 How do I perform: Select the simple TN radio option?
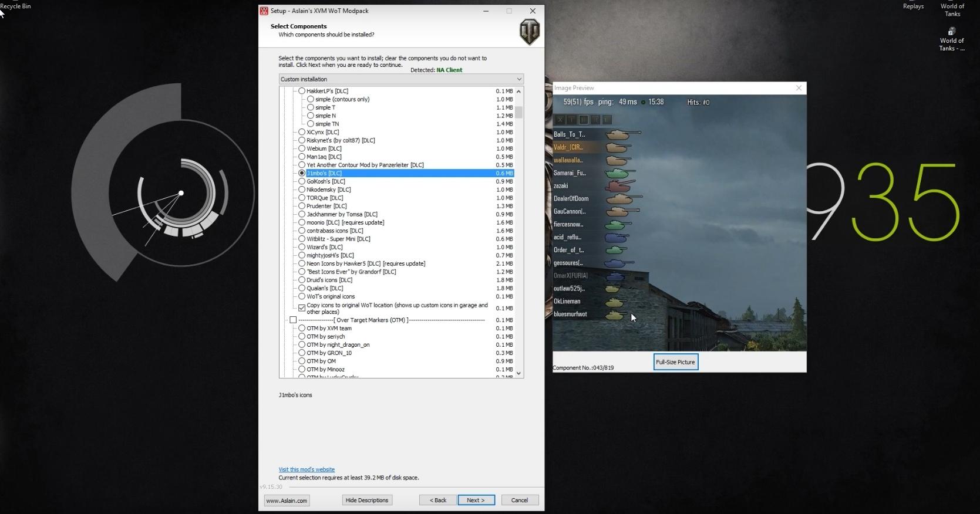(x=311, y=124)
